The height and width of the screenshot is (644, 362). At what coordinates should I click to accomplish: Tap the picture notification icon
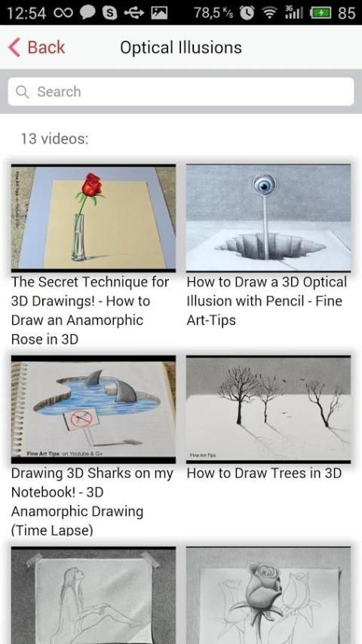tap(159, 13)
